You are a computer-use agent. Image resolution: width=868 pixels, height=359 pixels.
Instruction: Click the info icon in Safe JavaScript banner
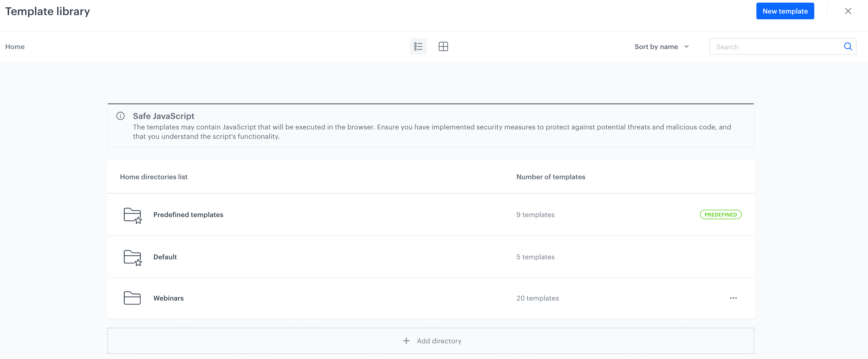pyautogui.click(x=121, y=116)
